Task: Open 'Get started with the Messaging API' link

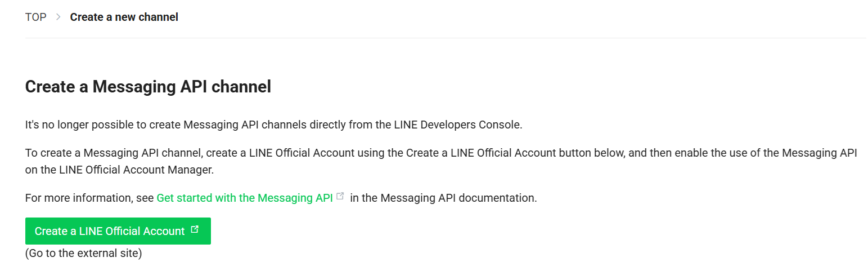Action: pyautogui.click(x=244, y=198)
